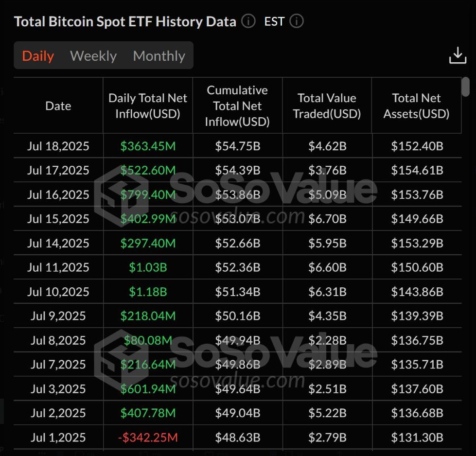Image resolution: width=476 pixels, height=456 pixels.
Task: Select the Jul 17,2025 date cell
Action: [x=58, y=170]
